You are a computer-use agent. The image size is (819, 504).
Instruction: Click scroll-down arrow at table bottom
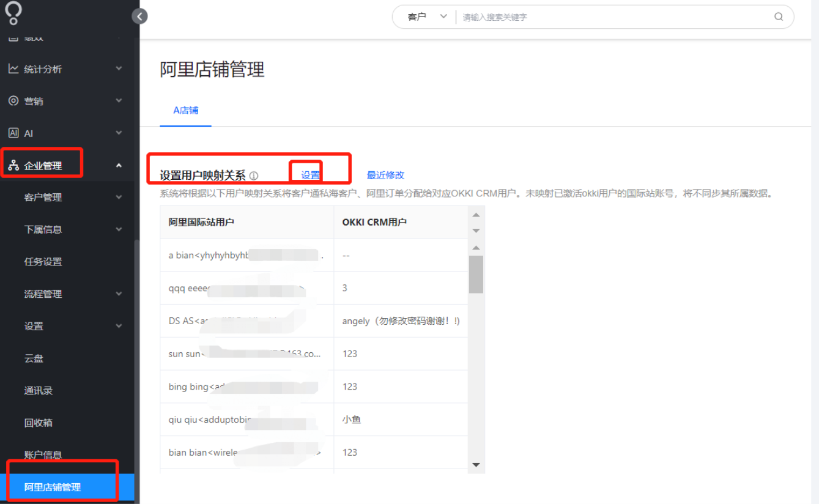tap(476, 465)
